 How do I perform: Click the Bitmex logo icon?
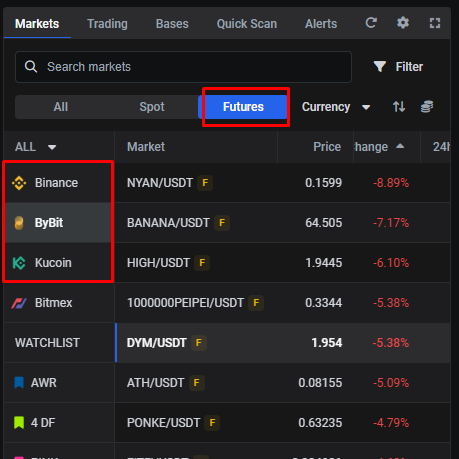[x=19, y=303]
